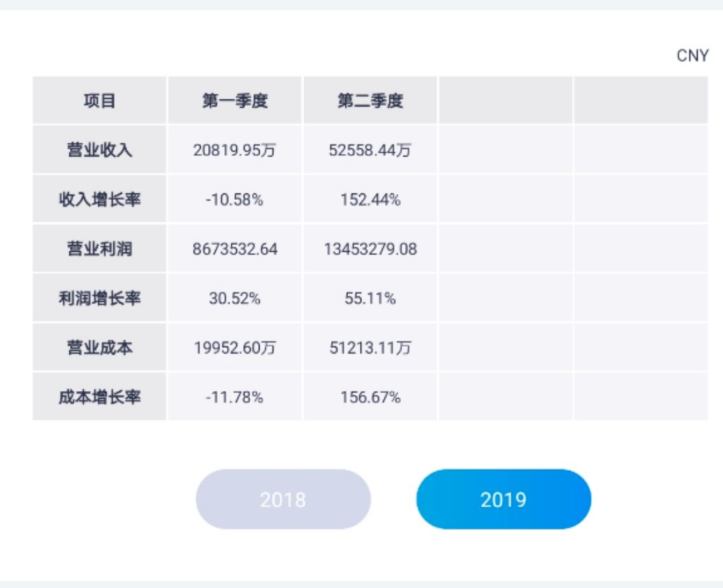This screenshot has height=588, width=723.
Task: Select the 2019 year button
Action: [x=503, y=499]
